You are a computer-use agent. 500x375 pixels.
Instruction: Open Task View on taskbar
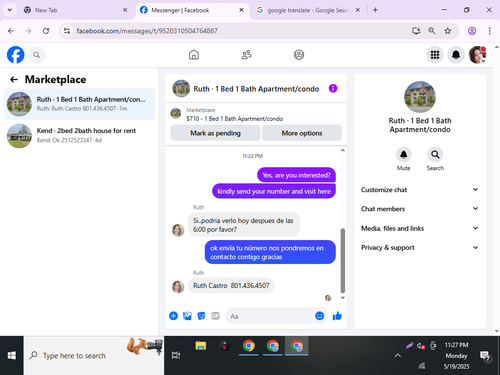click(x=176, y=355)
